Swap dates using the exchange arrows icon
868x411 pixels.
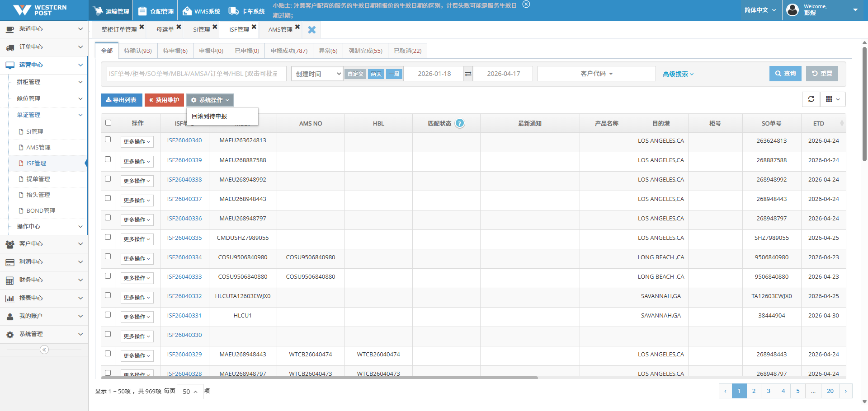(468, 74)
